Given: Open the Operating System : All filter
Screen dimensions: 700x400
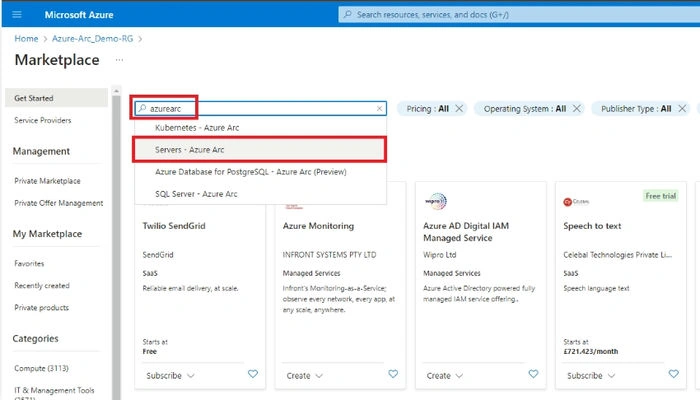Looking at the screenshot, I should coord(525,109).
